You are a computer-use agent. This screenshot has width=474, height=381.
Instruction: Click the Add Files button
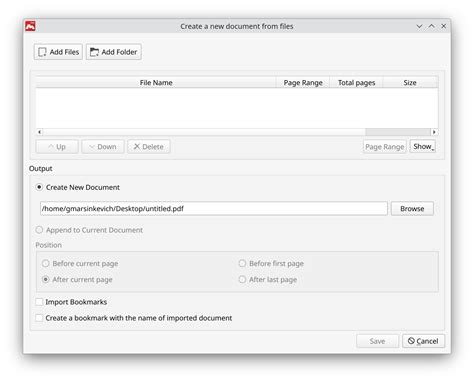pos(58,52)
